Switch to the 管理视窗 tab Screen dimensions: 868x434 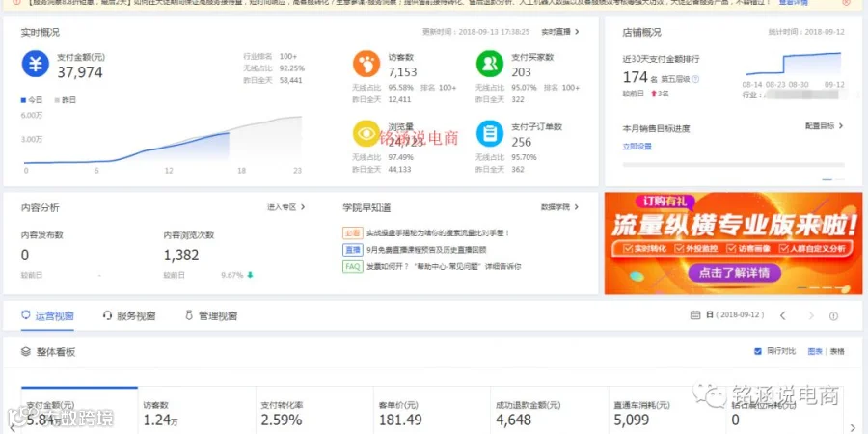coord(211,316)
